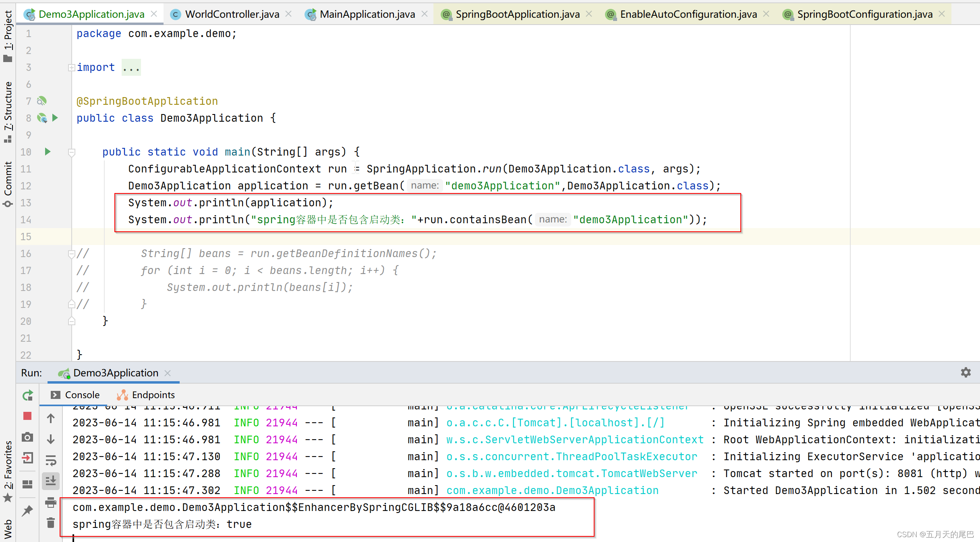980x542 pixels.
Task: Collapse the main method at line 10
Action: point(72,152)
